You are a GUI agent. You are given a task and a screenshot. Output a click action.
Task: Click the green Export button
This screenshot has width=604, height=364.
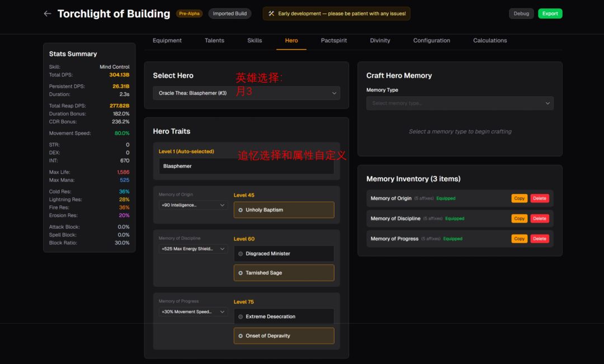(x=550, y=13)
